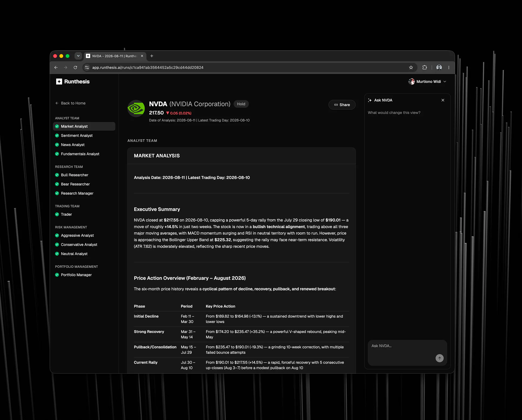Select Aggressive Analyst in sidebar
The height and width of the screenshot is (420, 522).
(84, 235)
